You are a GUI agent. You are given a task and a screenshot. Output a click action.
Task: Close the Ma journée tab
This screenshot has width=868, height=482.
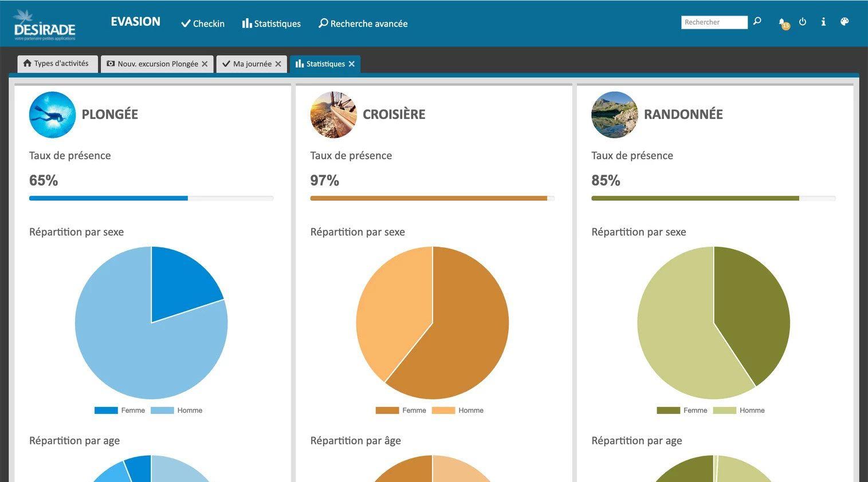(x=278, y=64)
